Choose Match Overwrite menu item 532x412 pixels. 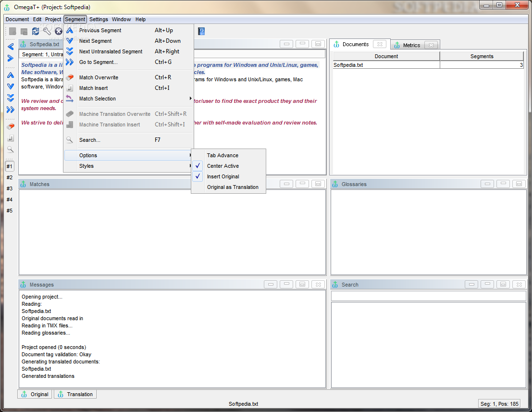[x=129, y=77]
